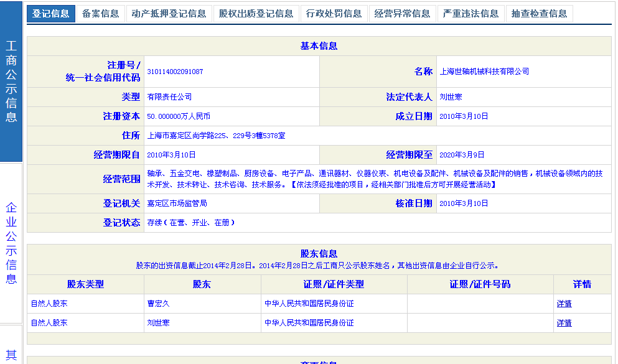
Task: Click the 证照/证件号码 column header
Action: click(x=480, y=284)
